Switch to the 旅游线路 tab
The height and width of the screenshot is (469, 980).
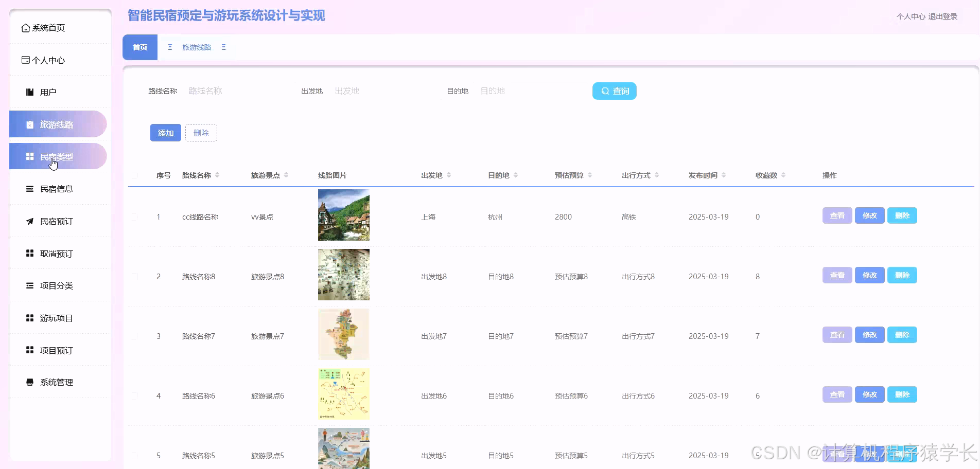(197, 47)
